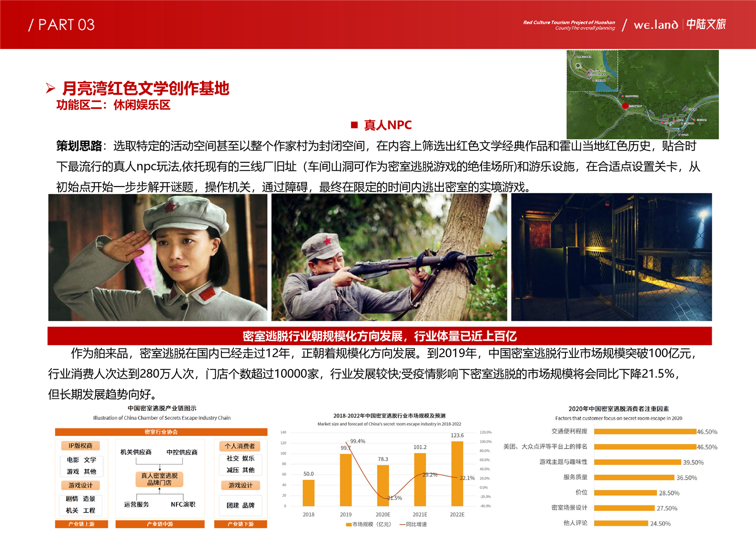This screenshot has height=534, width=756.
Task: Select the -21.5% growth rate label
Action: (x=394, y=498)
